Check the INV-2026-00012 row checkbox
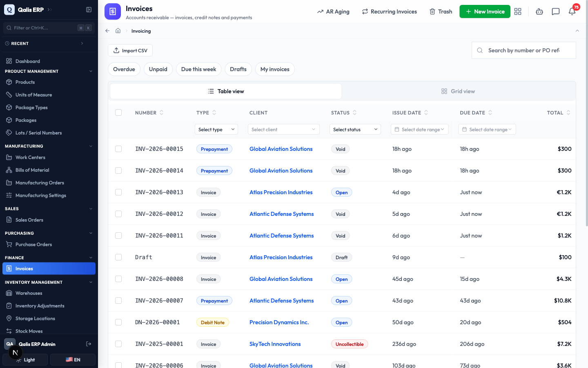The height and width of the screenshot is (368, 588). 118,214
